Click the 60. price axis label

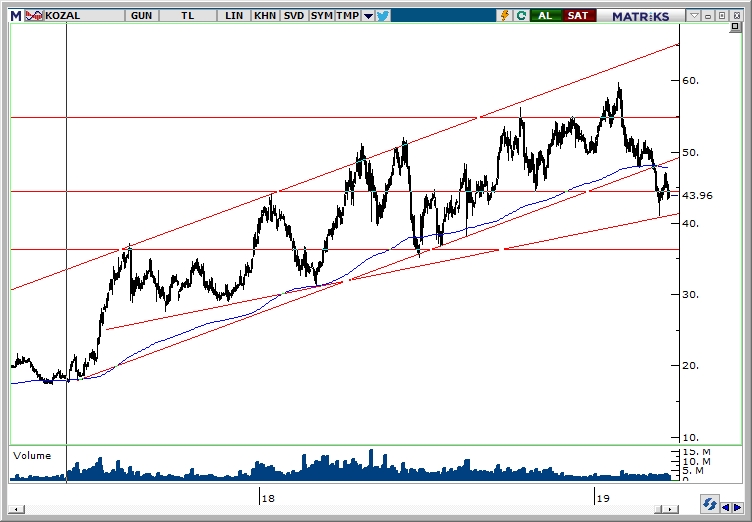point(691,81)
